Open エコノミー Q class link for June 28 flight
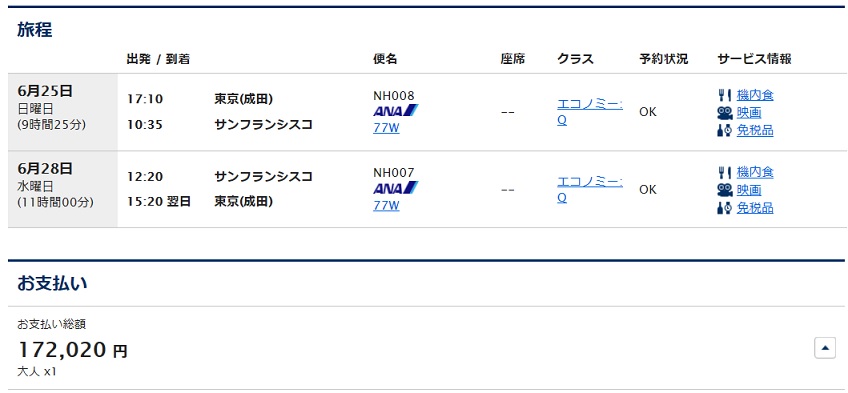The image size is (848, 393). tap(589, 190)
